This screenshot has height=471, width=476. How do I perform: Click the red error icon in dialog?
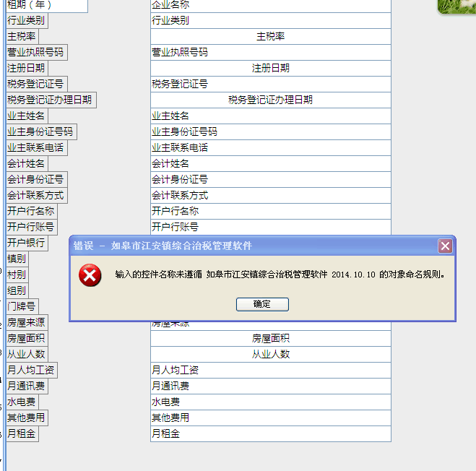coord(90,275)
